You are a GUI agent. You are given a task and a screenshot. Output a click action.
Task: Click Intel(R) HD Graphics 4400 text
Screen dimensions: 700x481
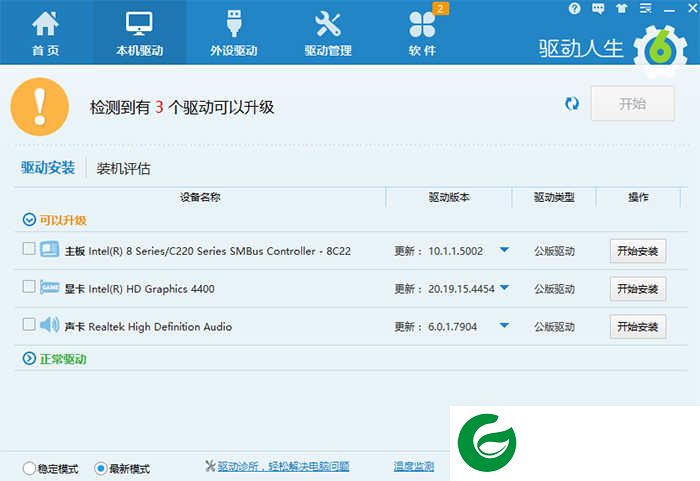[x=151, y=289]
